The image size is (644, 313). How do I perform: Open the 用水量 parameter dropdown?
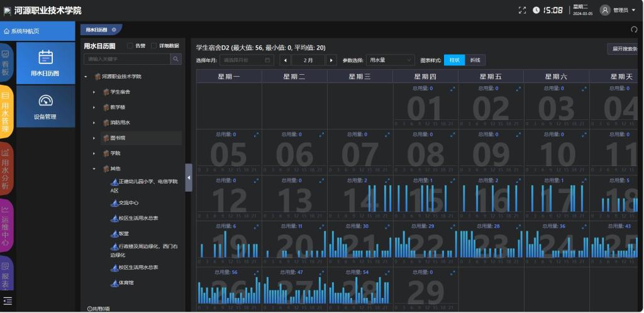pyautogui.click(x=390, y=60)
